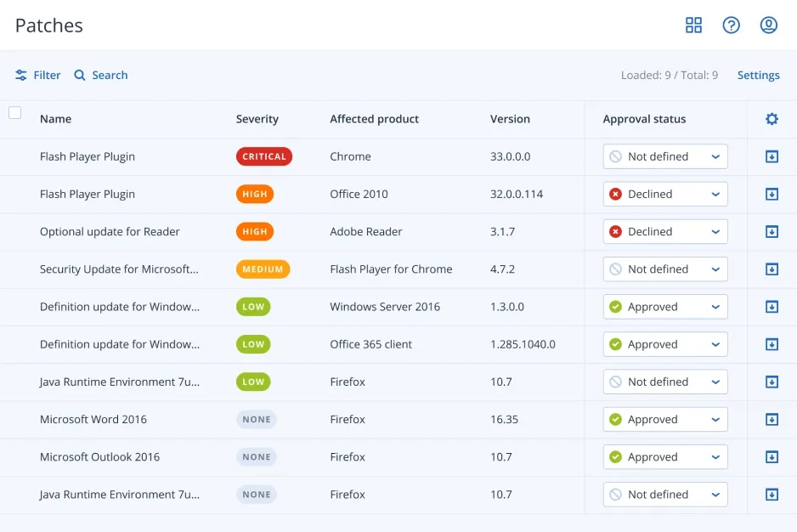The width and height of the screenshot is (797, 532).
Task: Toggle the select-all checkbox in the table header
Action: click(14, 112)
